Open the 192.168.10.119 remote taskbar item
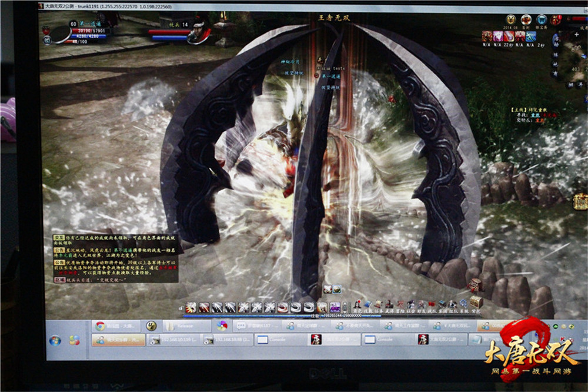The height and width of the screenshot is (392, 588). pyautogui.click(x=172, y=340)
